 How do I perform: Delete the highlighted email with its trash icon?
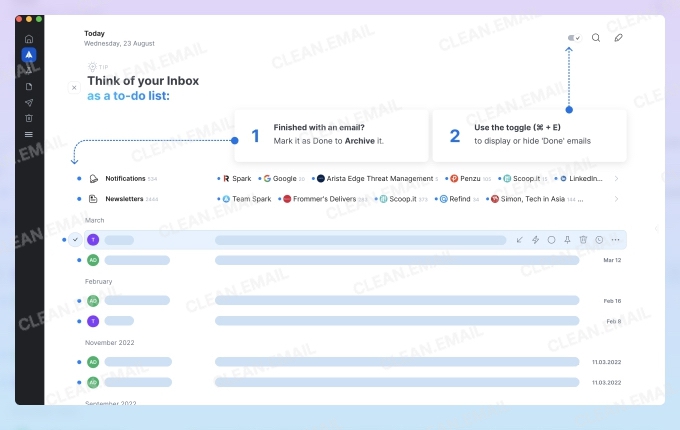(583, 240)
